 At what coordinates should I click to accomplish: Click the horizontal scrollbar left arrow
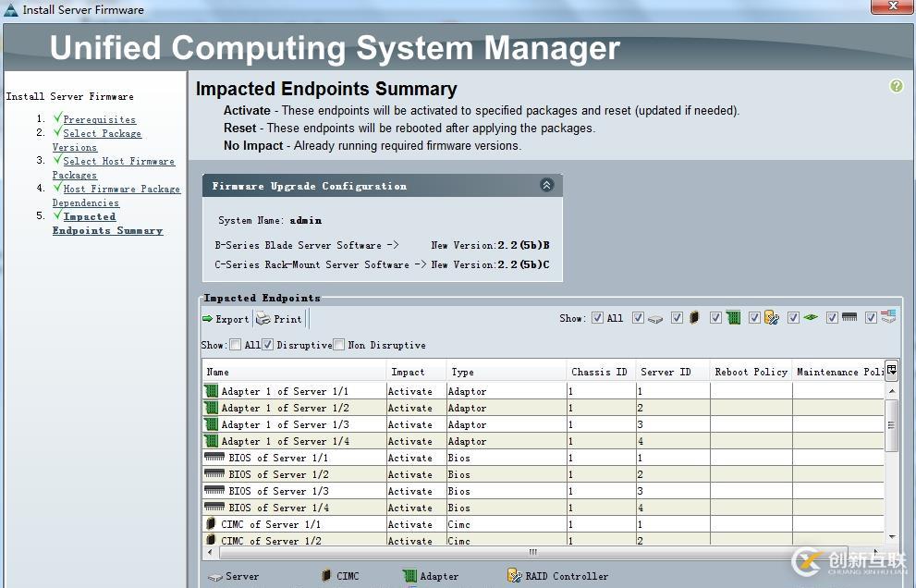[211, 551]
